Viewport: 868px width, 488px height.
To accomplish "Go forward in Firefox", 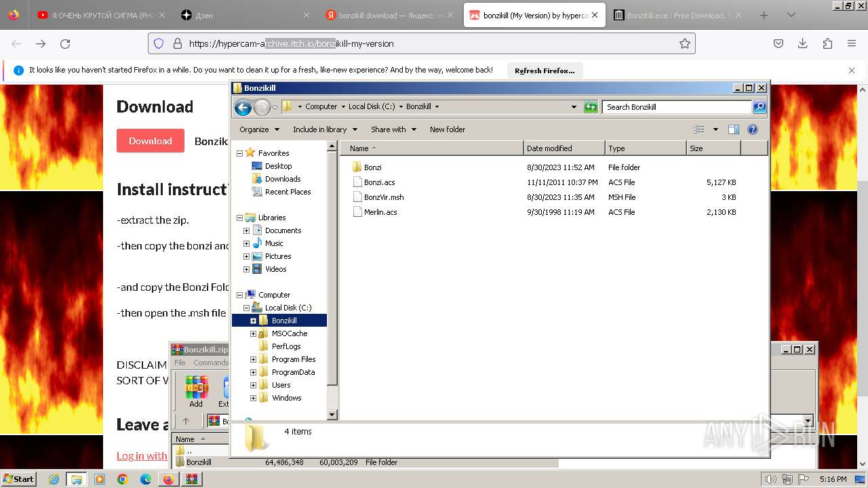I will [41, 43].
